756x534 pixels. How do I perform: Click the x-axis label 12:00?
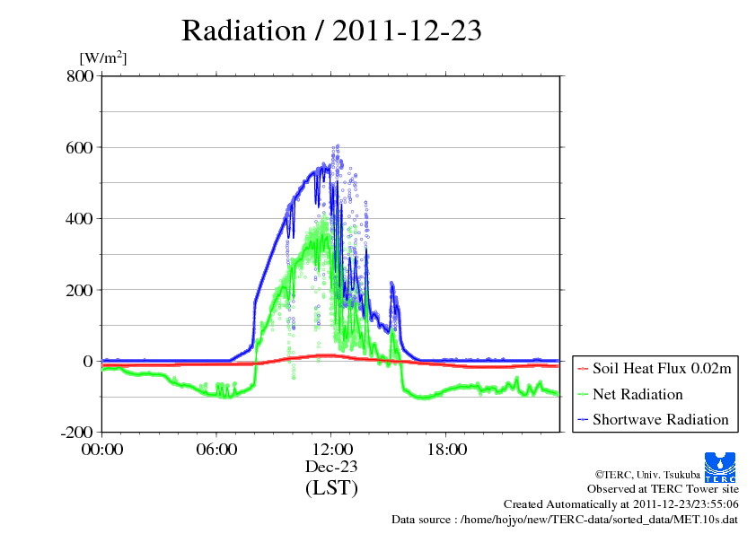click(332, 450)
